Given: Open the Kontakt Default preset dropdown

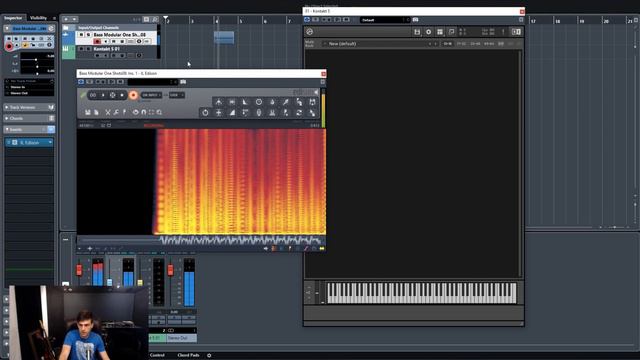Looking at the screenshot, I should [x=385, y=20].
